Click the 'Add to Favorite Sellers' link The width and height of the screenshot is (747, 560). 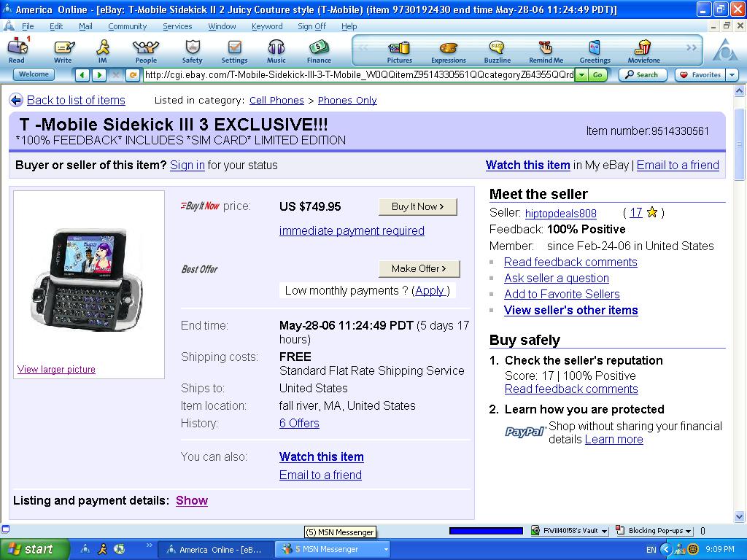coord(562,294)
